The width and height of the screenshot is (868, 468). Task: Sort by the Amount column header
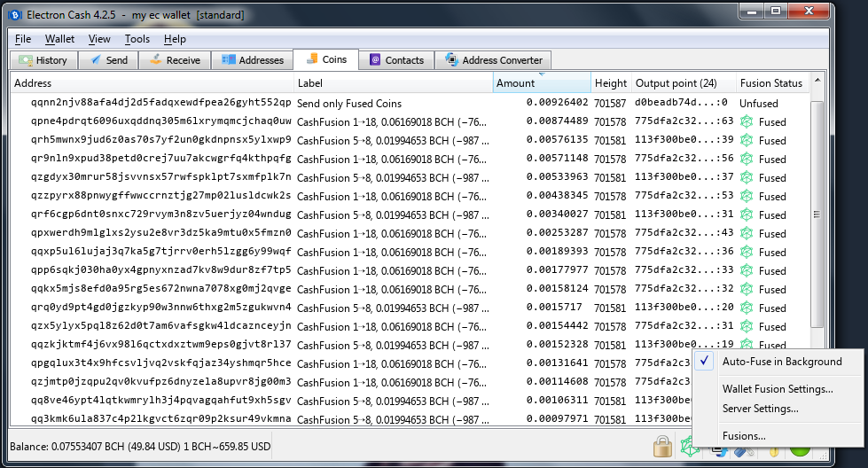[x=542, y=83]
